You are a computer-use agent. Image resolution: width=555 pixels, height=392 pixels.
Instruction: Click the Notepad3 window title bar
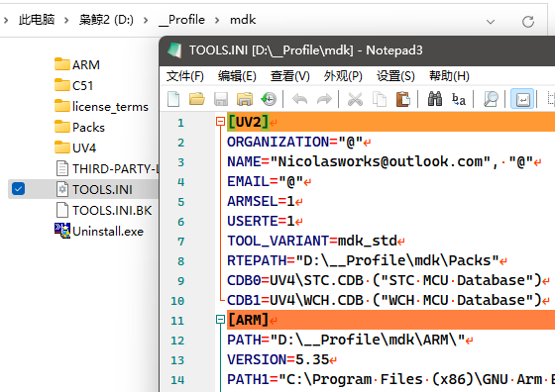pos(357,50)
